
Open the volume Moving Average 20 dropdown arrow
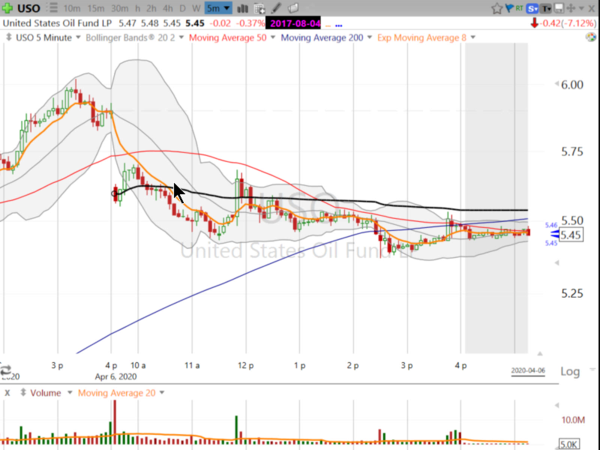point(162,393)
